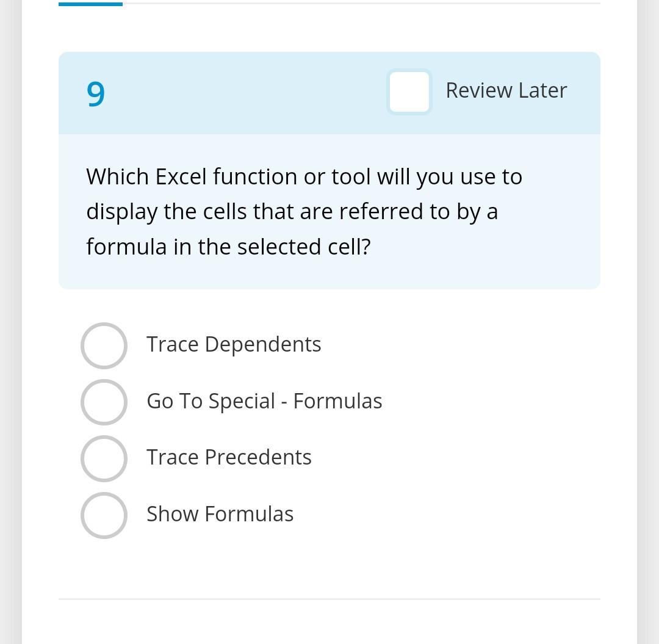Click the empty Review Later box

[x=409, y=92]
